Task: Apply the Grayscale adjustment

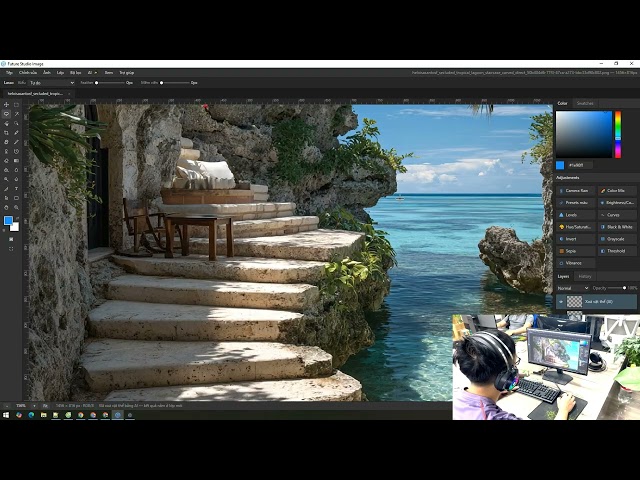Action: point(617,239)
